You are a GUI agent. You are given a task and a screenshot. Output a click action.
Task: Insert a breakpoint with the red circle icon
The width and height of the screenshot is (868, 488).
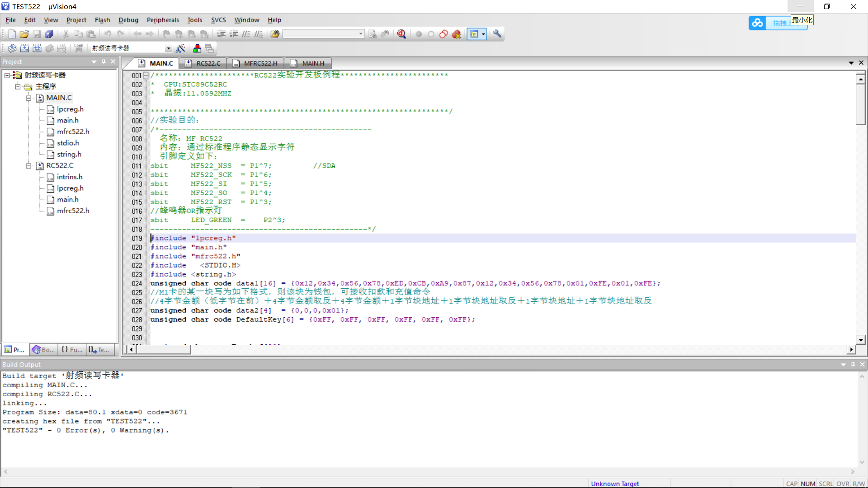[x=419, y=34]
